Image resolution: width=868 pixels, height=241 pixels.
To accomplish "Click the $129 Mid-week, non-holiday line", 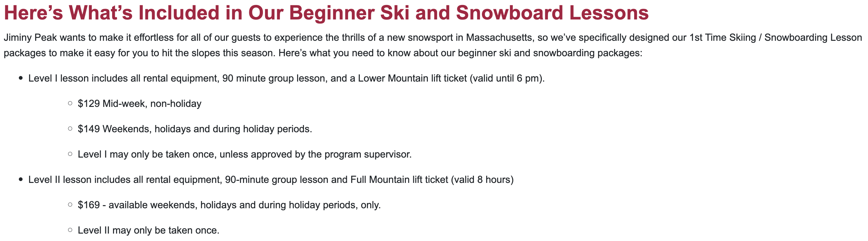I will [140, 104].
